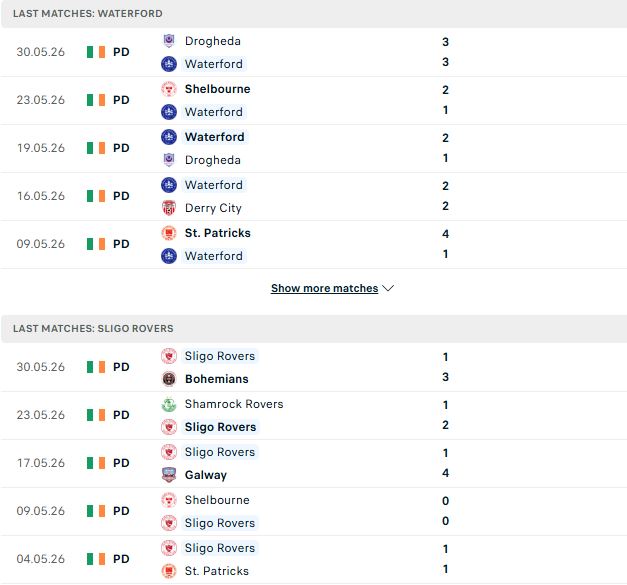Open St. Patricks name in 09.05.26 match
The height and width of the screenshot is (585, 627).
click(218, 233)
